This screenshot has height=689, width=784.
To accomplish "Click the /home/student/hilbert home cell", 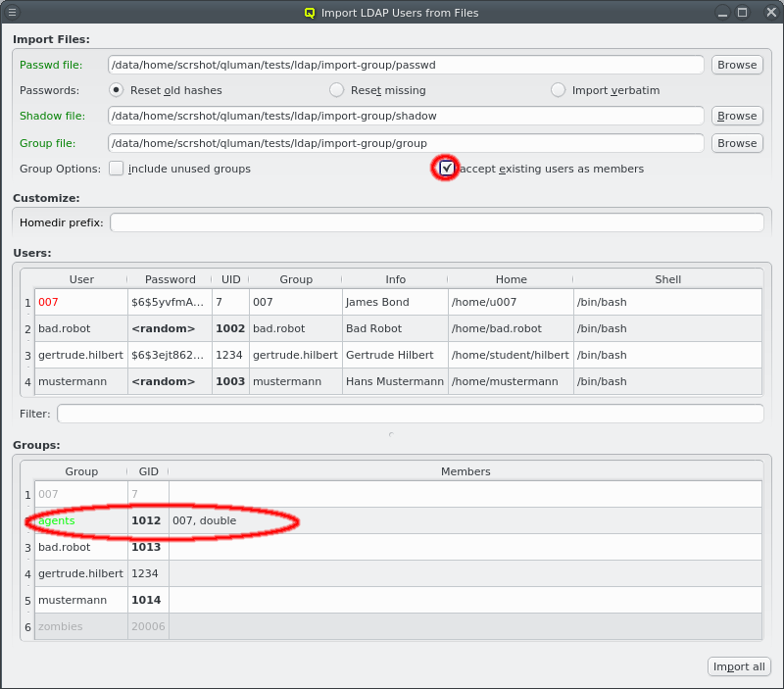I will pyautogui.click(x=511, y=355).
